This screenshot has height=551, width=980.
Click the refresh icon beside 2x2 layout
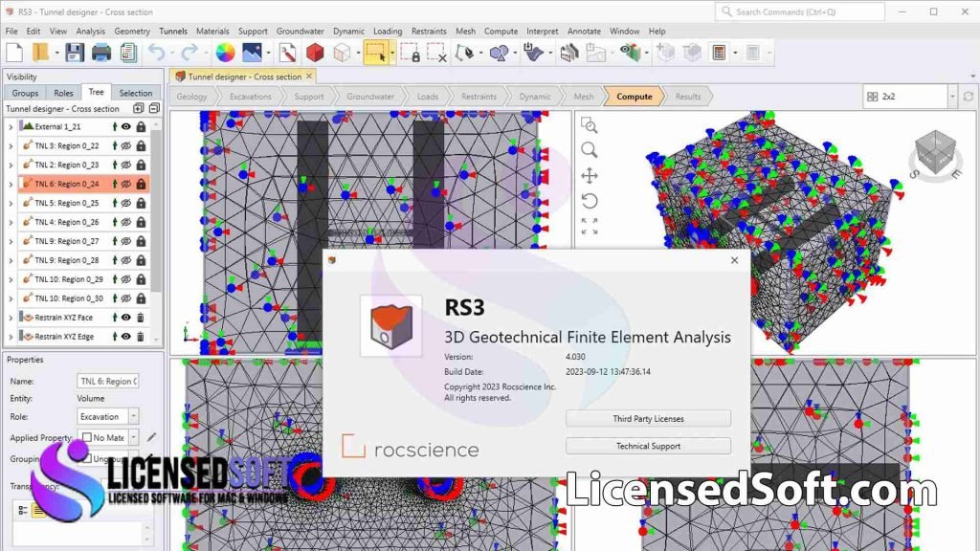click(969, 97)
